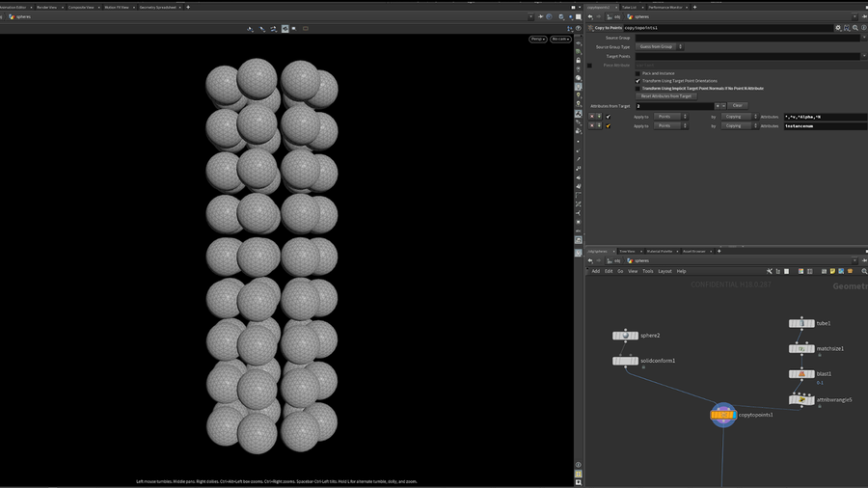Screen dimensions: 868x488
Task: Click the magnifier search icon beside the node name
Action: pyautogui.click(x=855, y=28)
